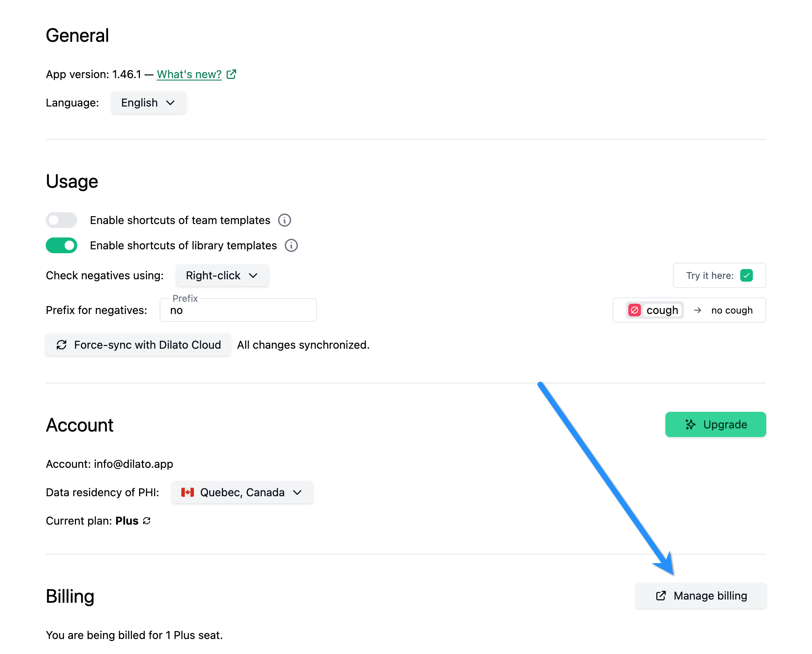The image size is (812, 654).
Task: Click the sparkle icon on the Upgrade button
Action: (x=690, y=424)
